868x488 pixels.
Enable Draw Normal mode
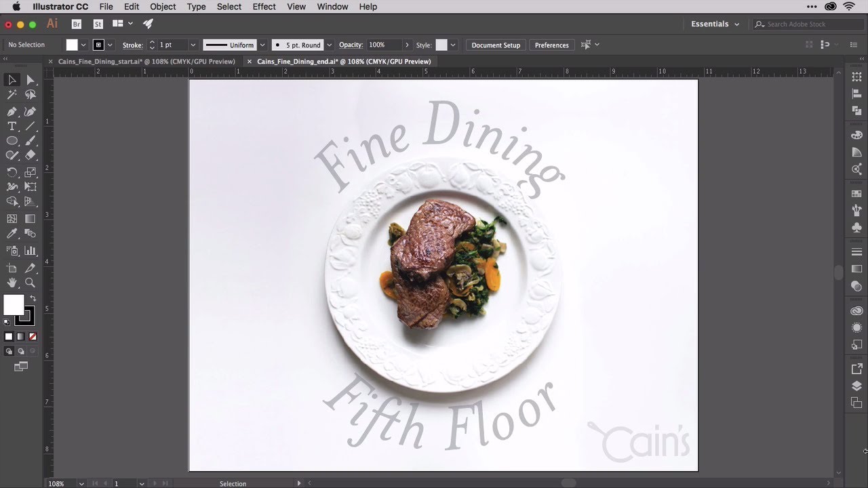[9, 351]
